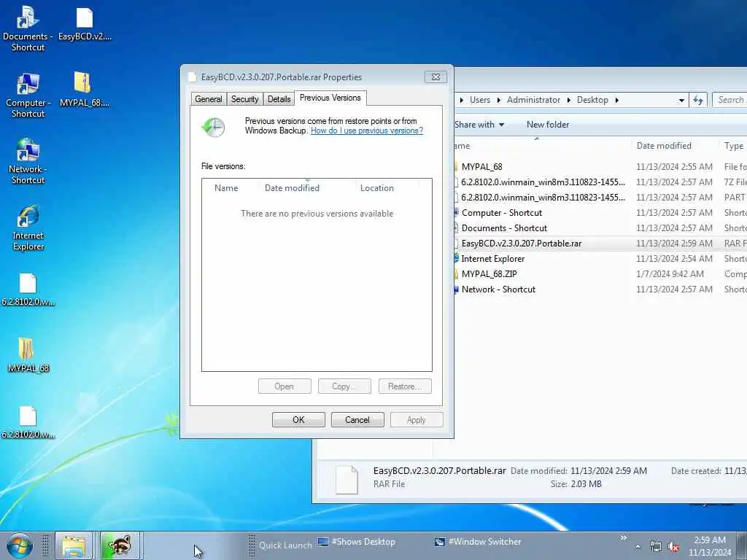747x560 pixels.
Task: Switch to the General tab
Action: pyautogui.click(x=208, y=99)
